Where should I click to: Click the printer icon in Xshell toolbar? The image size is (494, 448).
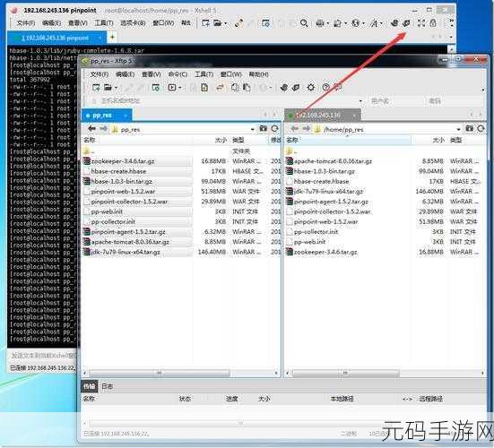click(x=320, y=23)
